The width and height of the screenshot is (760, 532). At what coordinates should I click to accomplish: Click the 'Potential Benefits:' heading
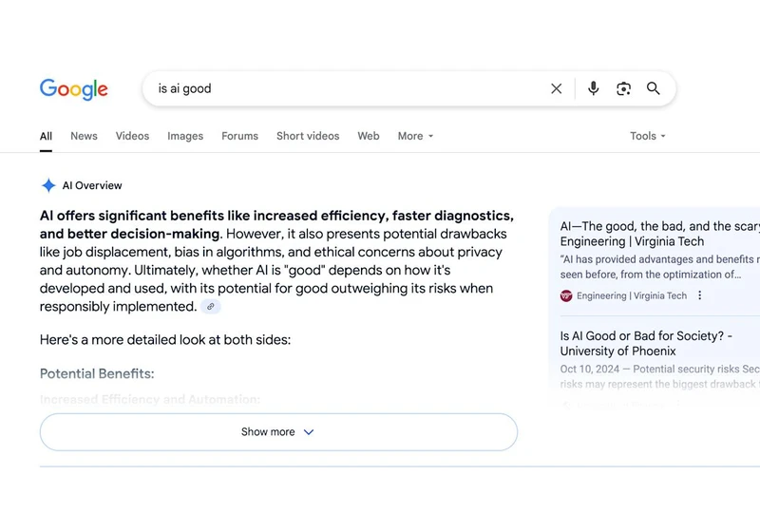click(97, 373)
